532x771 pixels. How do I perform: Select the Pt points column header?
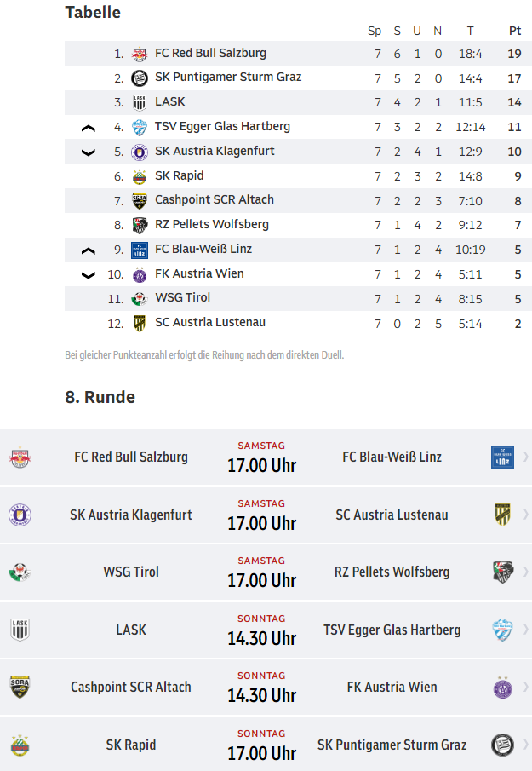point(514,31)
